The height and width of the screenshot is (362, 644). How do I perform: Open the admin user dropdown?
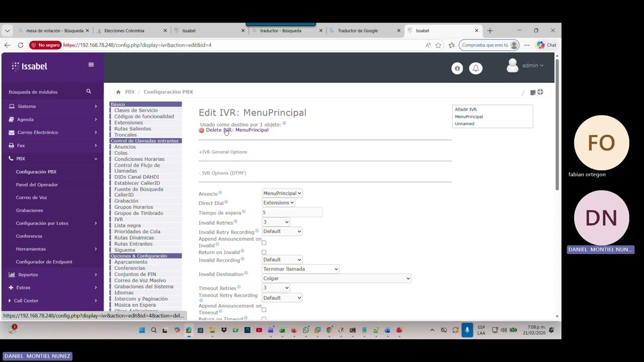click(x=532, y=65)
